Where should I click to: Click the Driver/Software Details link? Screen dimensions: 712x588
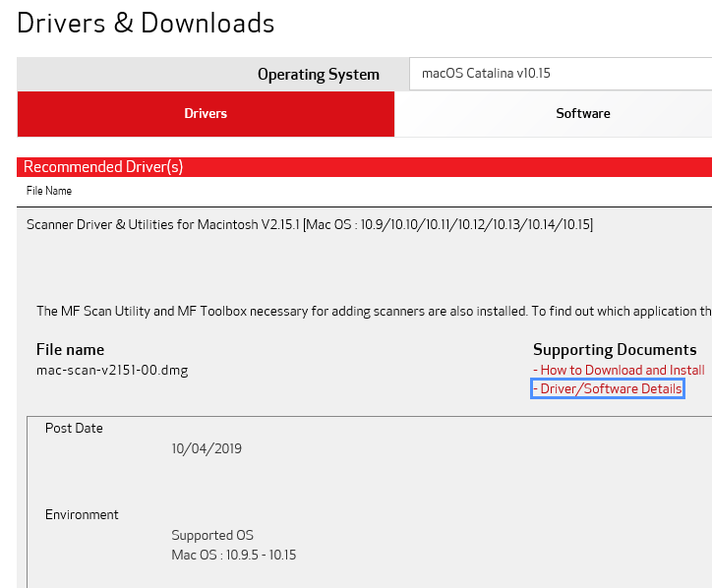pos(610,389)
